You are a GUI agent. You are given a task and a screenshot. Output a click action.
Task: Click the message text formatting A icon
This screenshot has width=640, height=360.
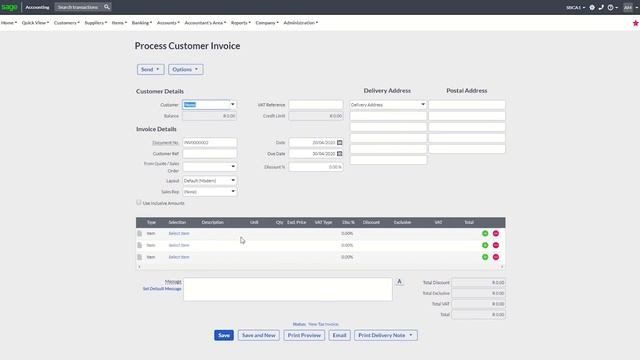point(399,282)
